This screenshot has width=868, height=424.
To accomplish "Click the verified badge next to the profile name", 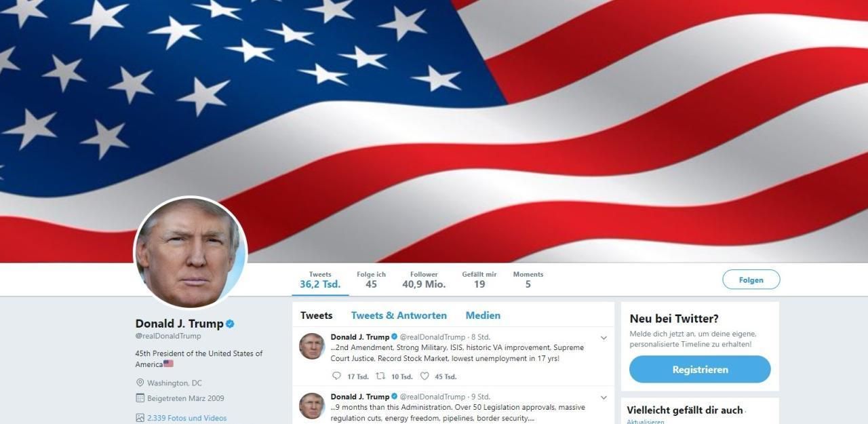I will click(x=230, y=324).
